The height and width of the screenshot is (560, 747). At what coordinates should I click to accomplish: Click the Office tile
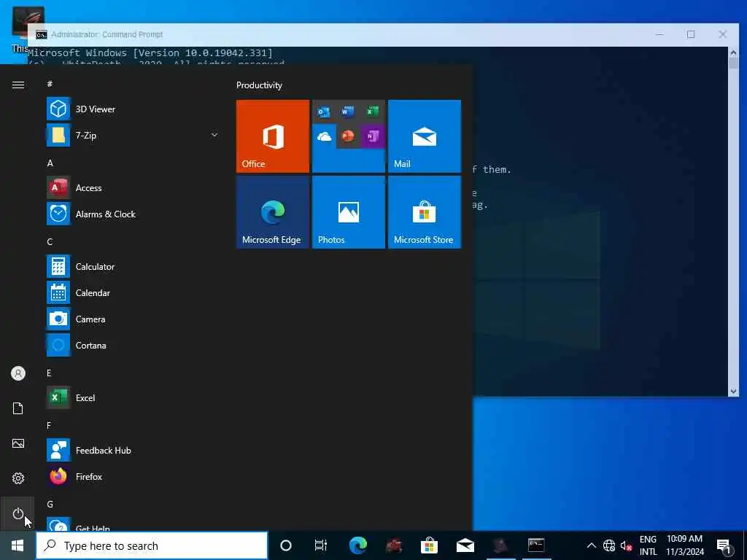[x=273, y=136]
